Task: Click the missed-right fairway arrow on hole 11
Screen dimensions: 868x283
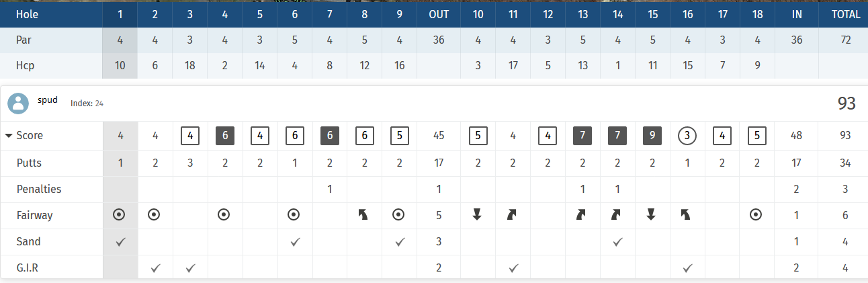Action: click(x=513, y=215)
